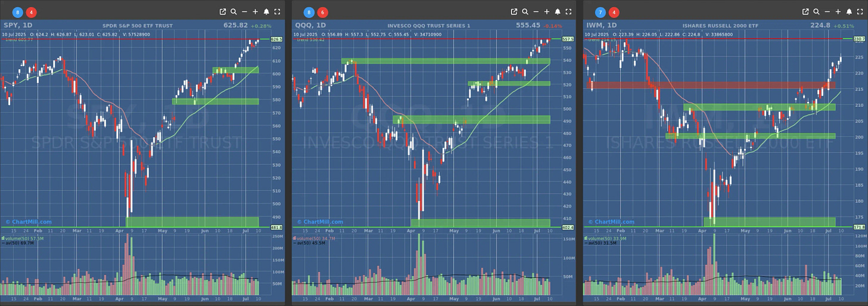Click the red resistance zone on IWM chart

point(712,85)
